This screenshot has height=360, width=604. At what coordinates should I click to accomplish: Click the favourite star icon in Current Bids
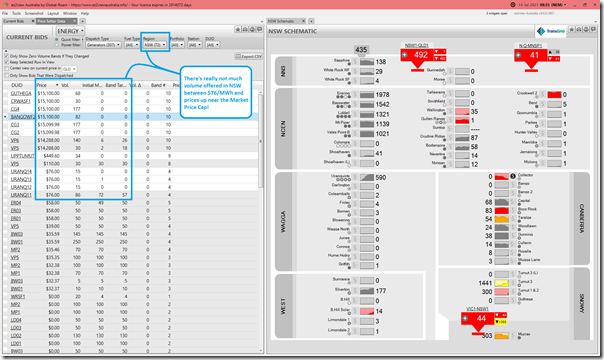tap(238, 29)
